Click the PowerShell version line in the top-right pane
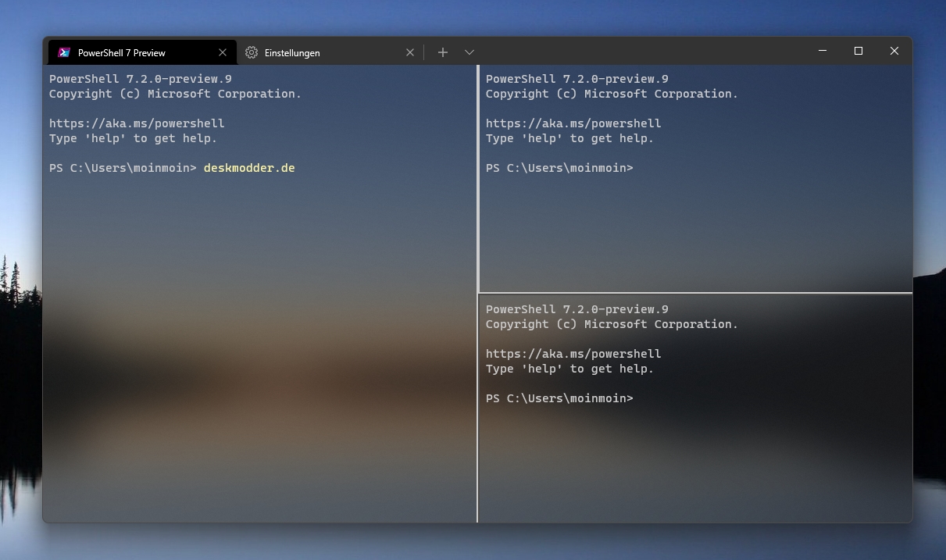Screen dimensions: 946x560 (577, 79)
